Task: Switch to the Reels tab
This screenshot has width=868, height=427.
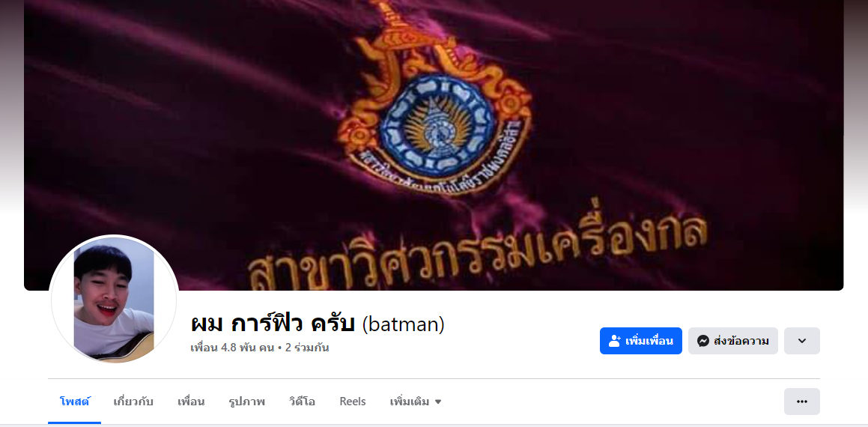Action: point(353,402)
